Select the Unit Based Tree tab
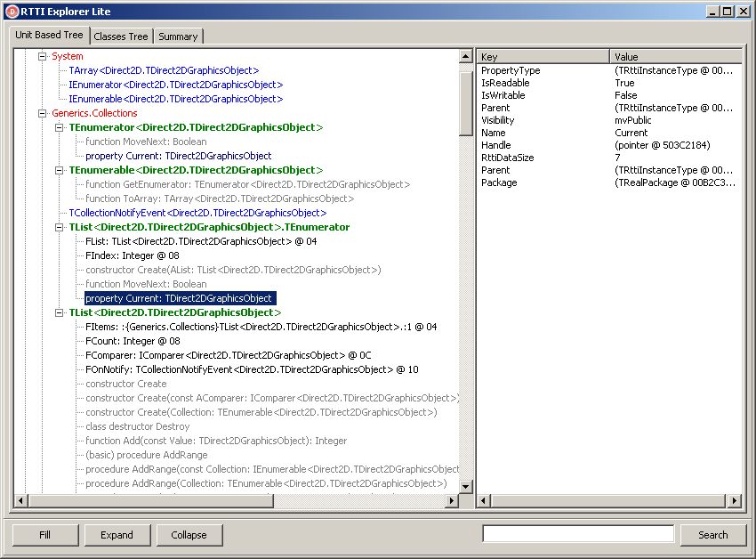This screenshot has width=756, height=559. point(49,36)
